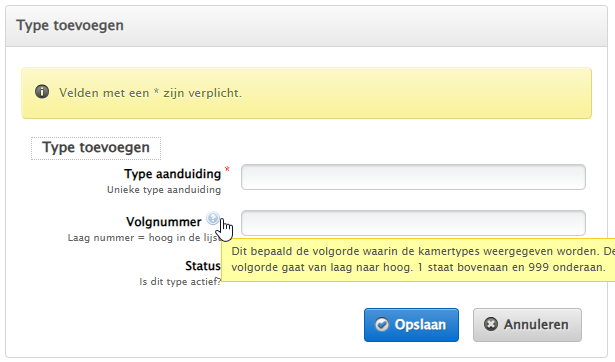Click the 'Is dit type actief?' hint

180,282
